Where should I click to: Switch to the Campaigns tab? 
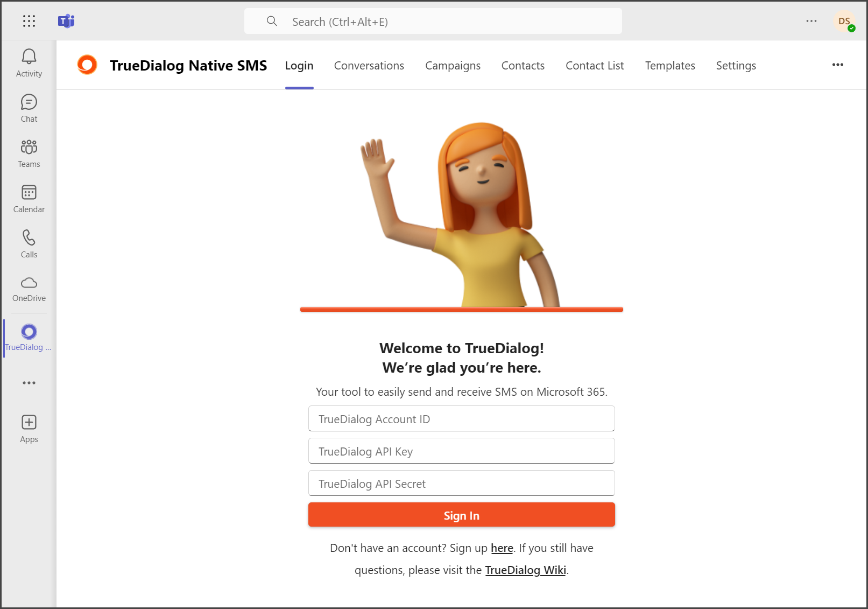coord(453,66)
